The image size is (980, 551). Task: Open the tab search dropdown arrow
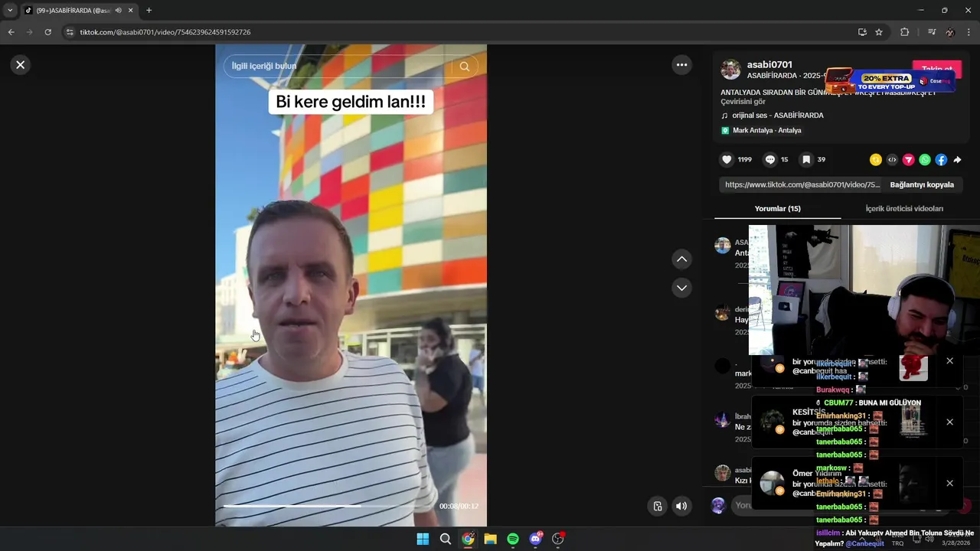coord(9,11)
